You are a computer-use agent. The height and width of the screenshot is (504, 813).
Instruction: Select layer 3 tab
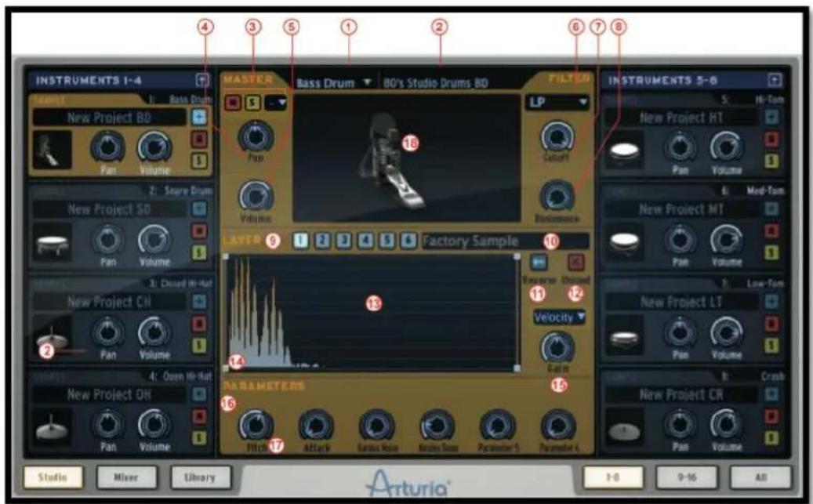(x=343, y=241)
